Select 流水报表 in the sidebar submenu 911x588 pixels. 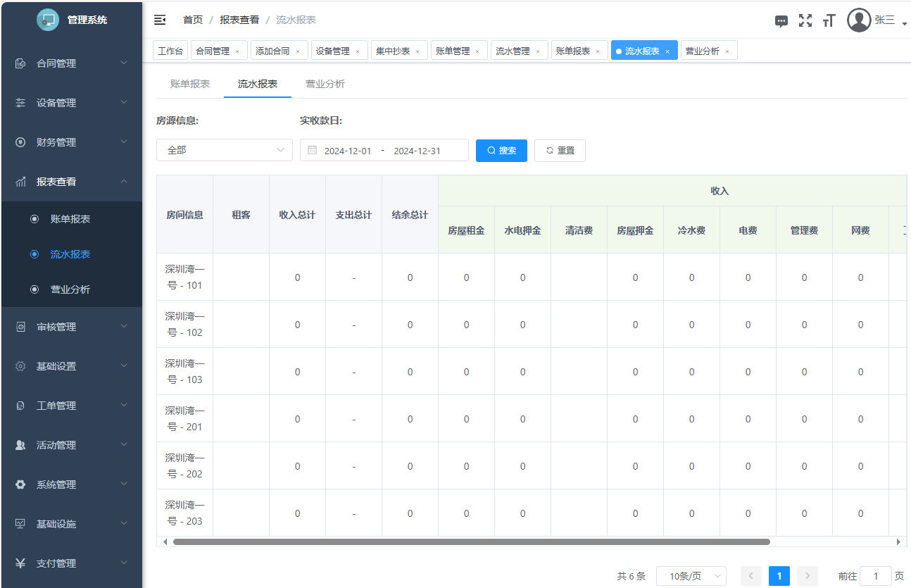pyautogui.click(x=70, y=254)
